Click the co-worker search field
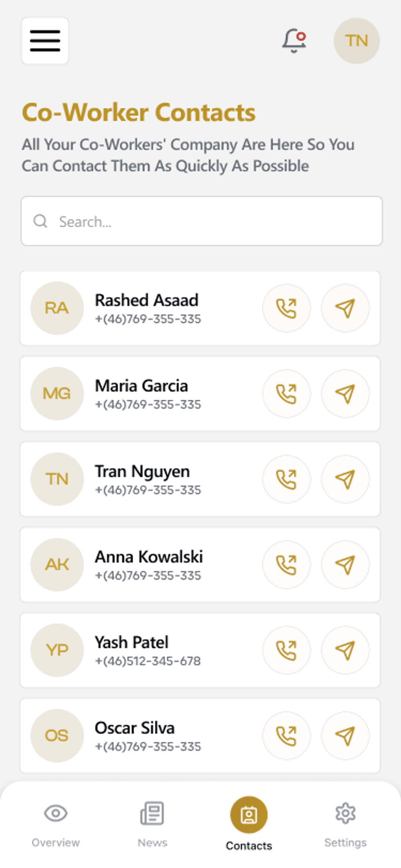401x868 pixels. pyautogui.click(x=201, y=221)
